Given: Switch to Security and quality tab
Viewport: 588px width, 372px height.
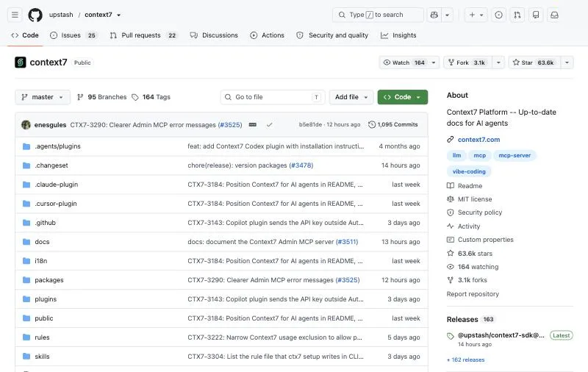Looking at the screenshot, I should click(332, 35).
